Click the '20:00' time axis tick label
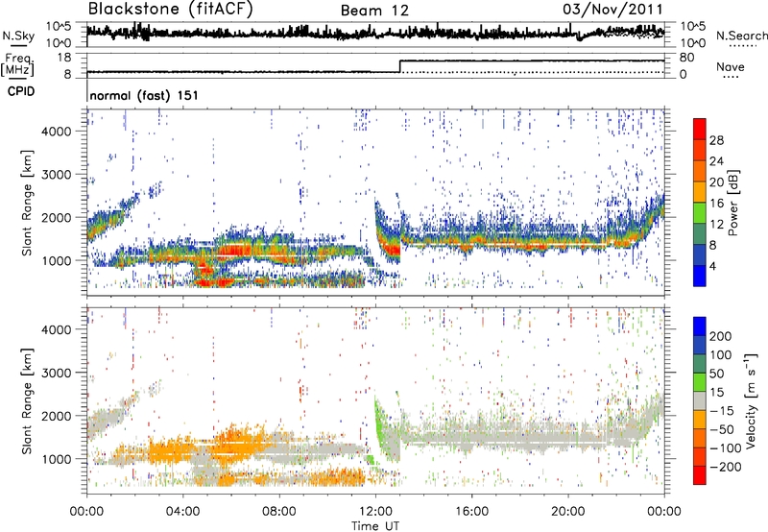Screen dimensions: 768x532 568,512
